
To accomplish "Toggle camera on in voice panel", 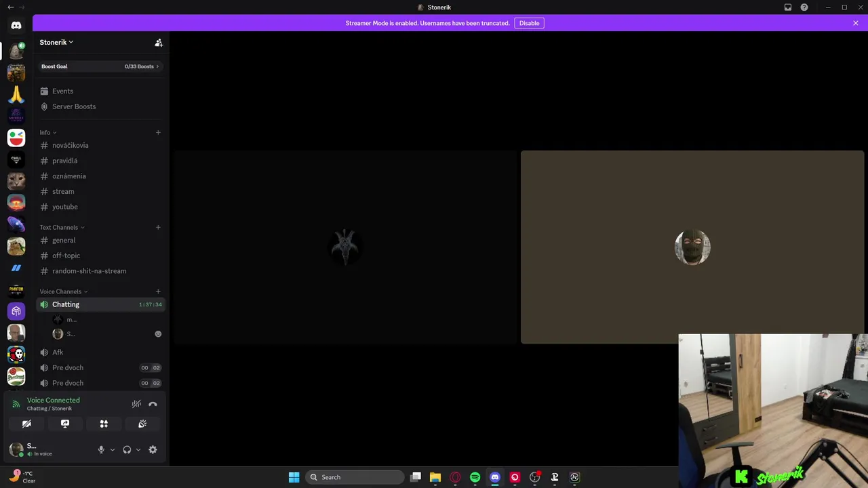I will 26,424.
